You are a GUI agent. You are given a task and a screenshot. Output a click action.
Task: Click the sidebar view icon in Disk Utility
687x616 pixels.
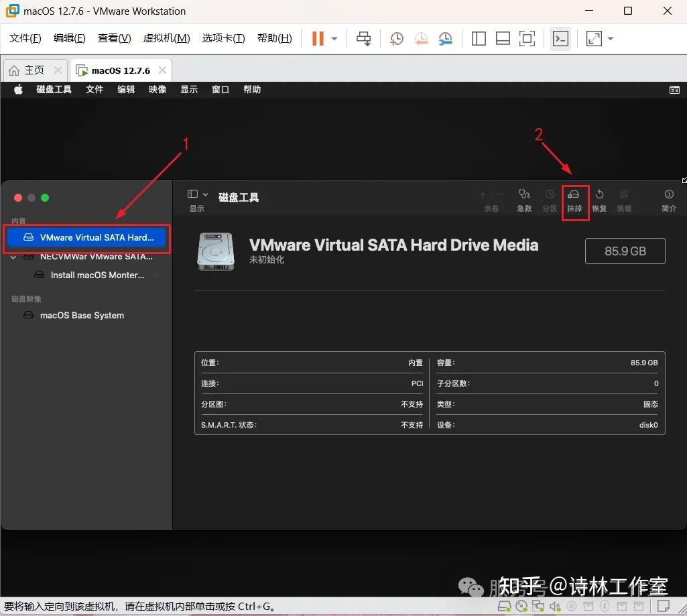192,194
